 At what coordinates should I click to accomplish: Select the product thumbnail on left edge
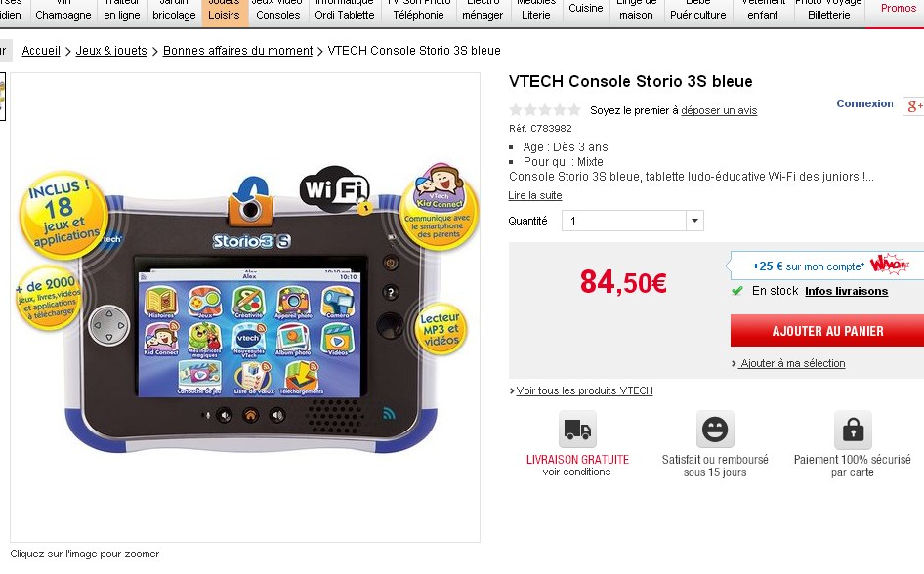point(2,97)
